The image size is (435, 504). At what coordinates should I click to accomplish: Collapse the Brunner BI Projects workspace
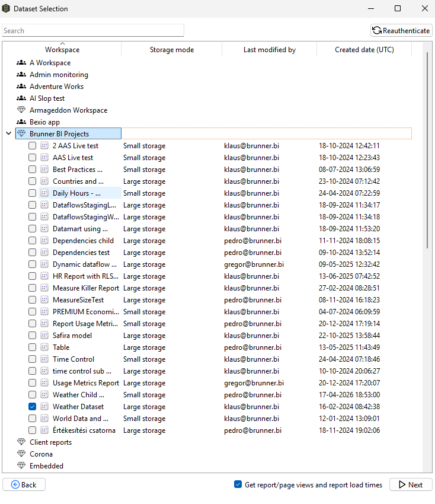click(9, 133)
